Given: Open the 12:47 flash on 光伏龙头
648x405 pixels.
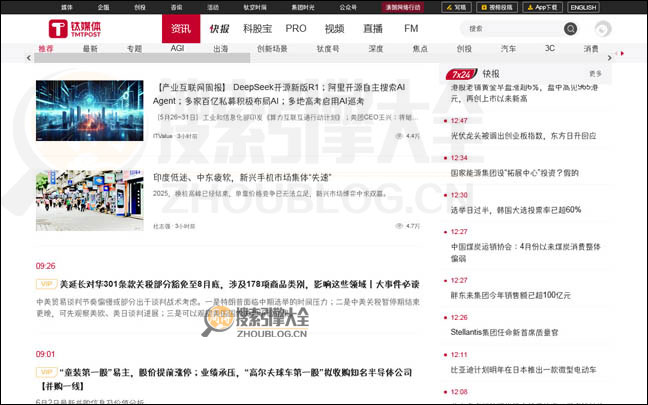Looking at the screenshot, I should pyautogui.click(x=523, y=136).
